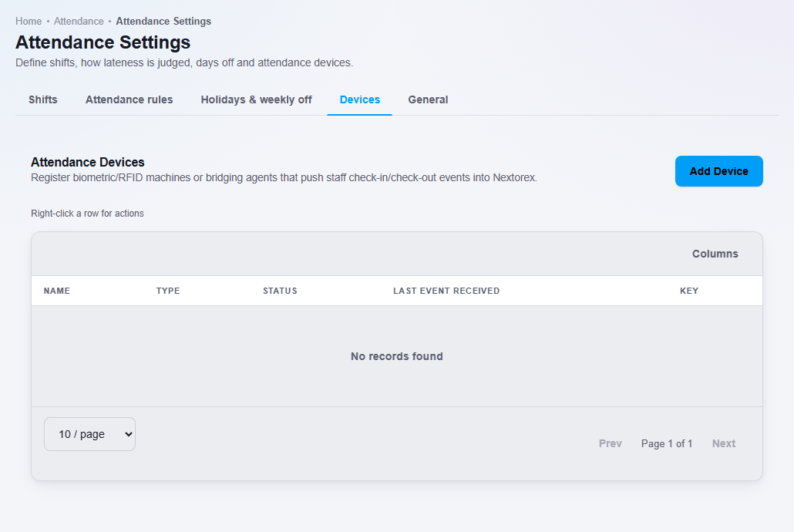Click the Add Device button

(x=718, y=171)
